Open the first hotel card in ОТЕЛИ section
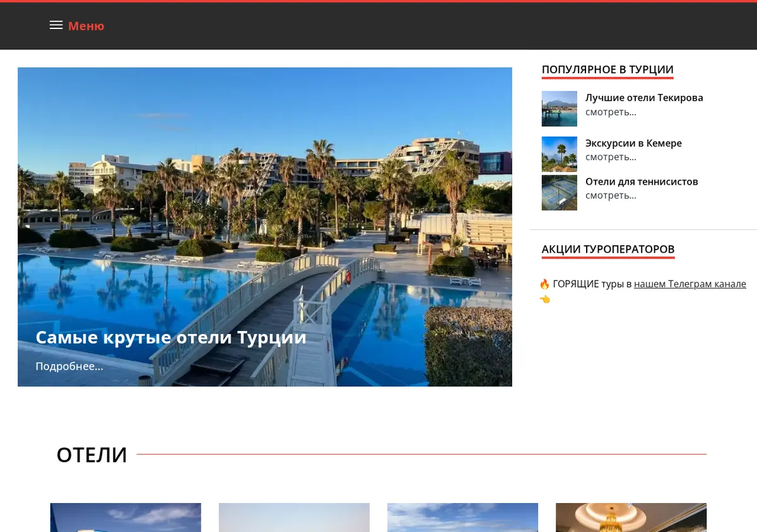The image size is (757, 532). pyautogui.click(x=126, y=518)
